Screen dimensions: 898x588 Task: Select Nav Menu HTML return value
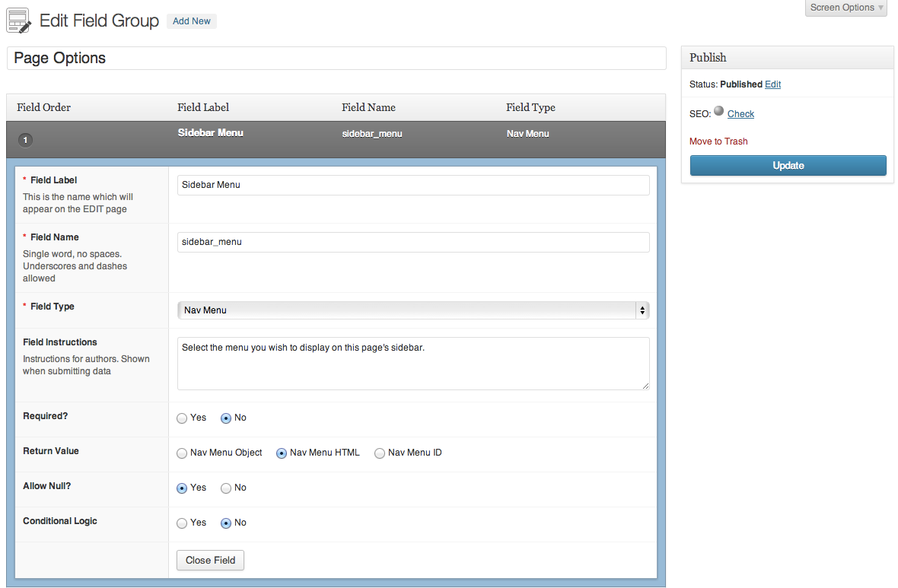tap(282, 453)
